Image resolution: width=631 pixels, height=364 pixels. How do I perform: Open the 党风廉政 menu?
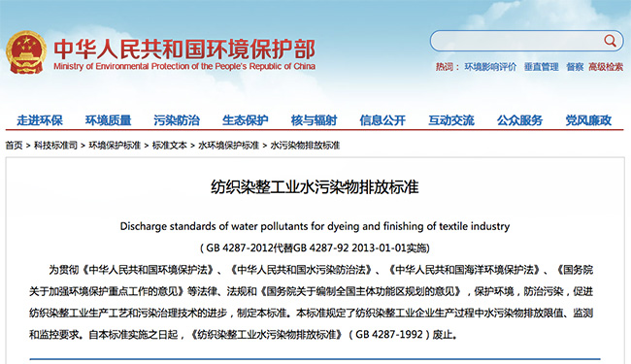point(588,120)
